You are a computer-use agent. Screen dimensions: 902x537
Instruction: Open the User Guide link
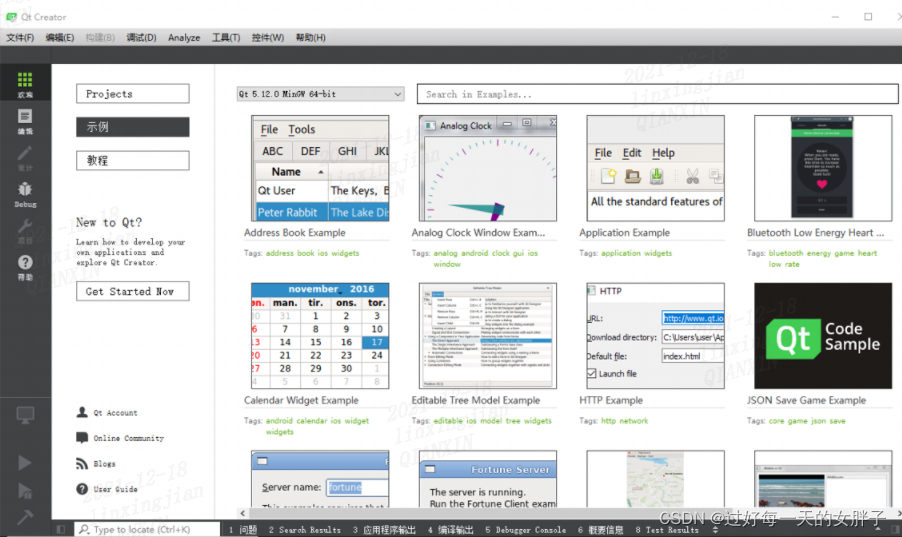[x=116, y=489]
